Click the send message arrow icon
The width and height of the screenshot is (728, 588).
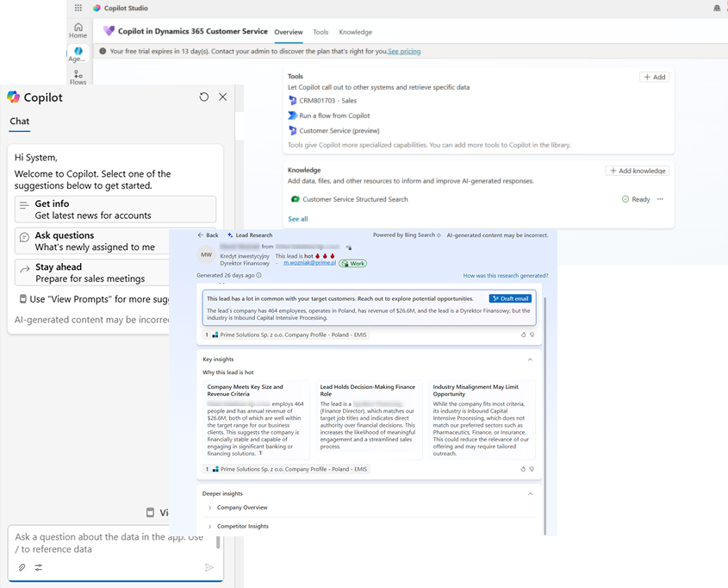coord(208,567)
